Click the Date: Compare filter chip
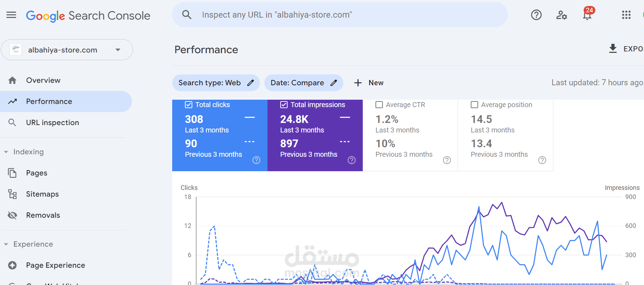The width and height of the screenshot is (644, 285). point(303,83)
